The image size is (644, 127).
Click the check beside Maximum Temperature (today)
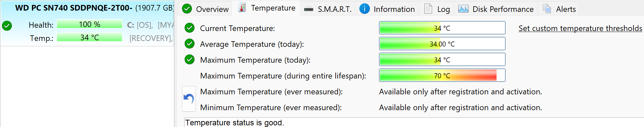tap(190, 59)
